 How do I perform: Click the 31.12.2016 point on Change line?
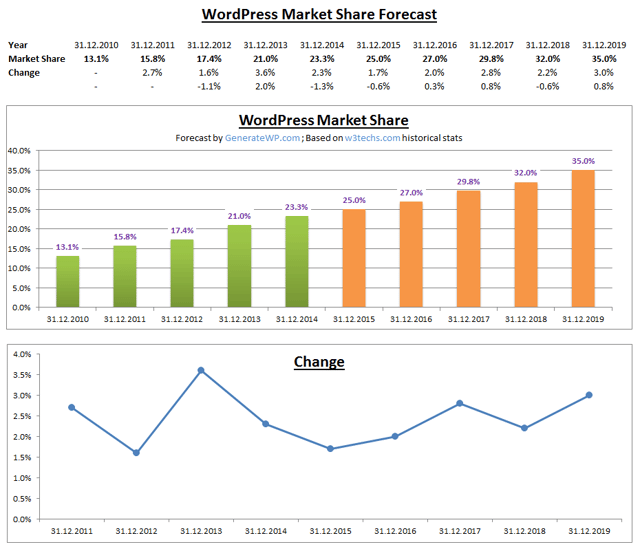click(x=395, y=436)
